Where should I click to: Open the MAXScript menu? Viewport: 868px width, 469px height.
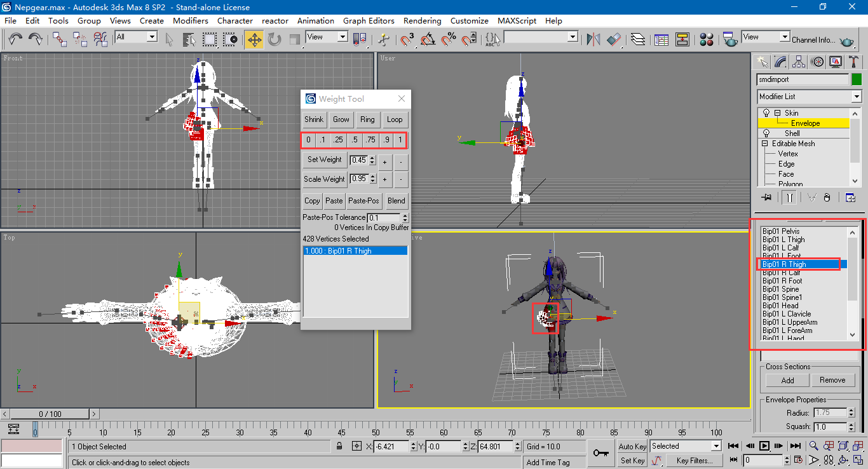pyautogui.click(x=517, y=20)
